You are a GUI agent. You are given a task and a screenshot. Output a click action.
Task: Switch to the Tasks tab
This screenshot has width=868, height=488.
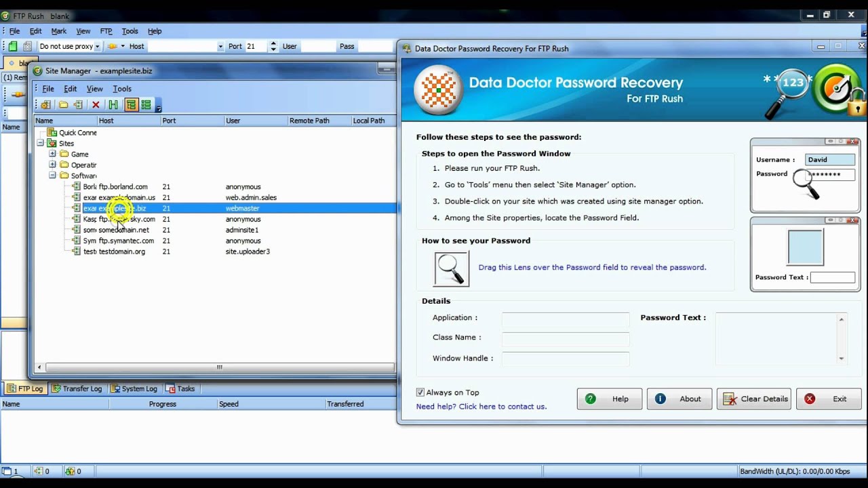point(180,389)
